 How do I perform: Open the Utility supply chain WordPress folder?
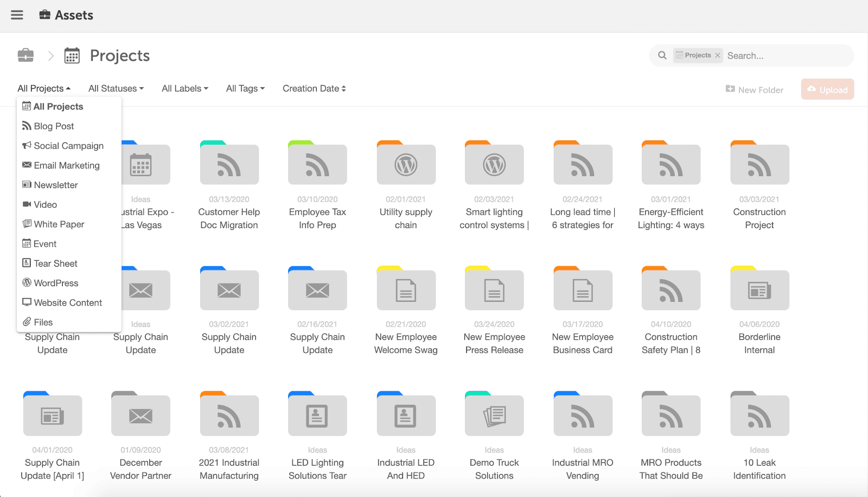point(406,165)
